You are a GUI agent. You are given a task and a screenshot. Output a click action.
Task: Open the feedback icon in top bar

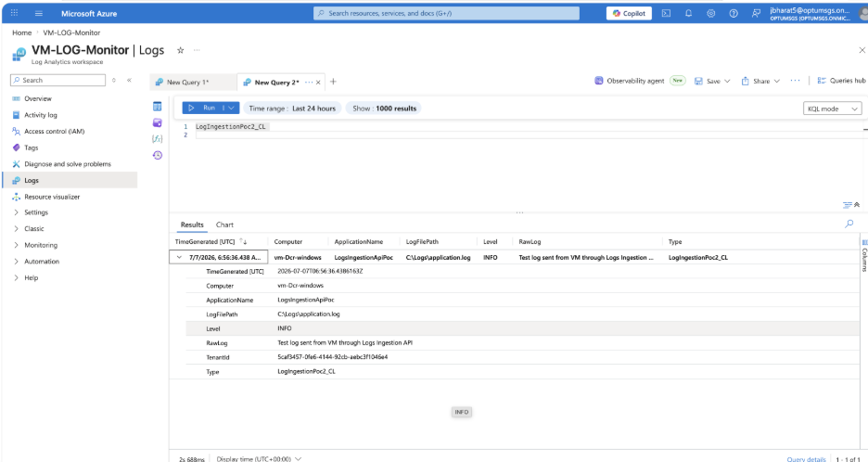(756, 13)
